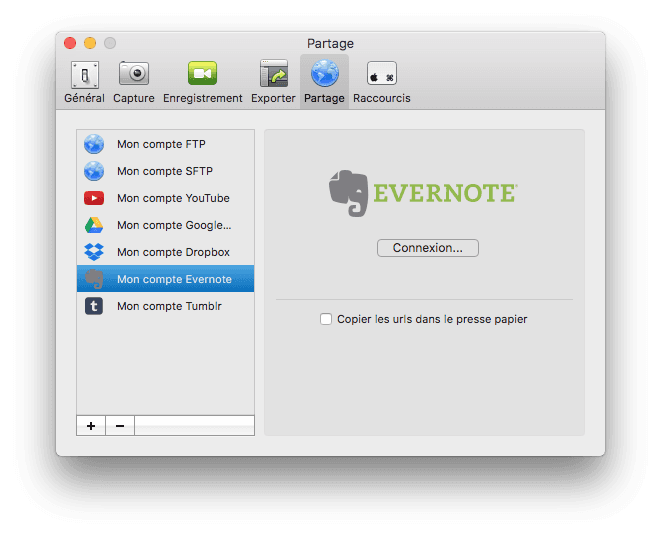This screenshot has width=661, height=536.
Task: Enable Copier les urls dans le presse papier
Action: (x=325, y=319)
